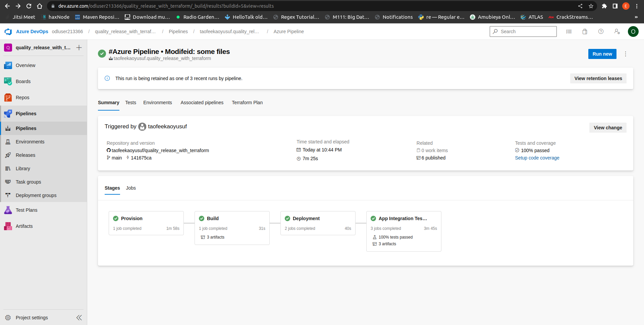Click 3 artifacts under Build stage
Screen dimensions: 644x325
[x=213, y=237]
